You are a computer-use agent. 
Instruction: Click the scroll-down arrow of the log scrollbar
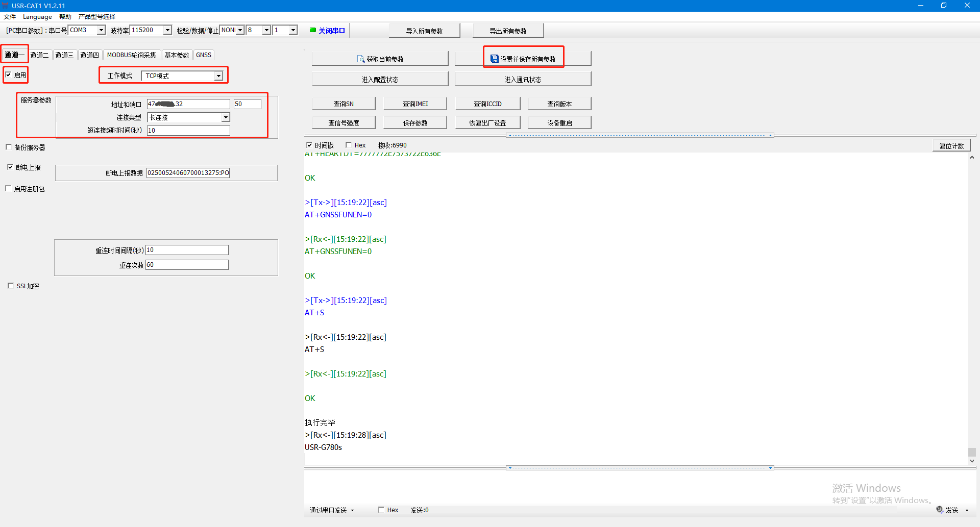pyautogui.click(x=972, y=461)
